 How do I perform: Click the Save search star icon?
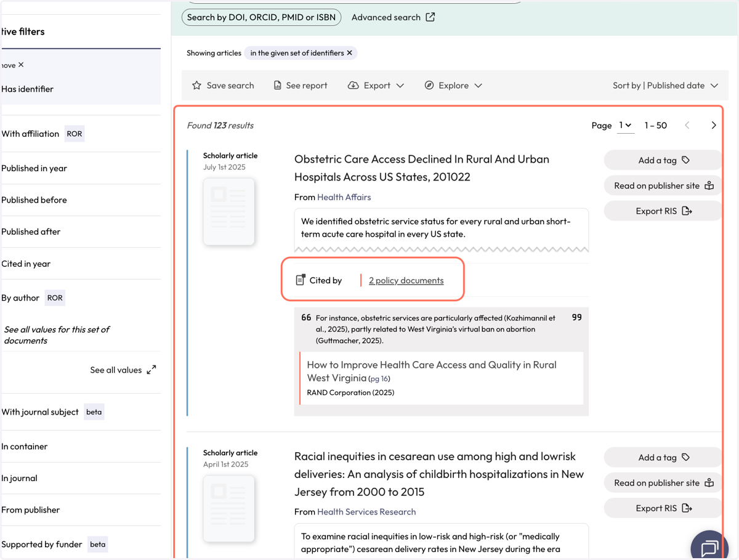click(x=196, y=86)
